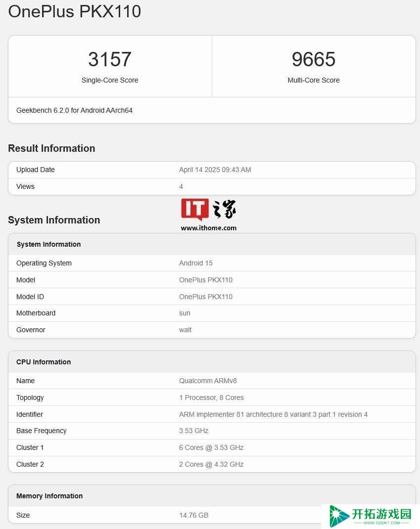
Task: Select "3.53 GHz" in the Base Frequency row
Action: point(194,431)
